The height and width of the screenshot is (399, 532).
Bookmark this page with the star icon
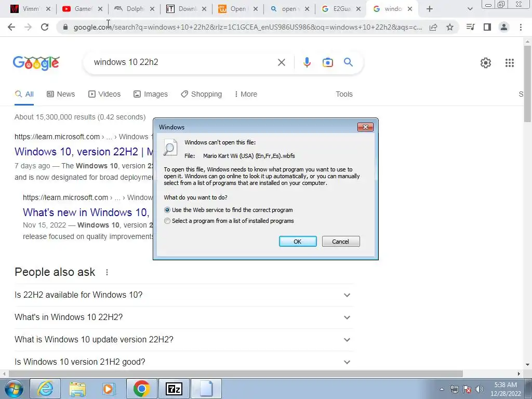[x=450, y=27]
